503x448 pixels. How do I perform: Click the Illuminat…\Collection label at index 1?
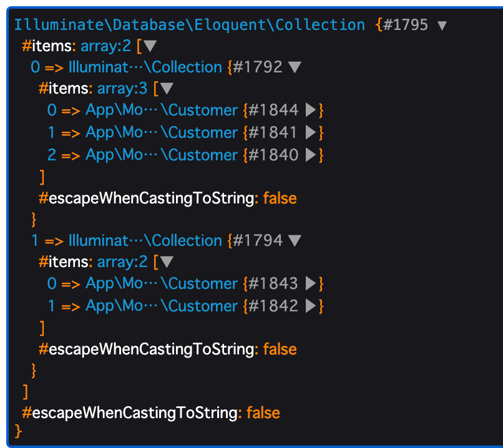(145, 240)
